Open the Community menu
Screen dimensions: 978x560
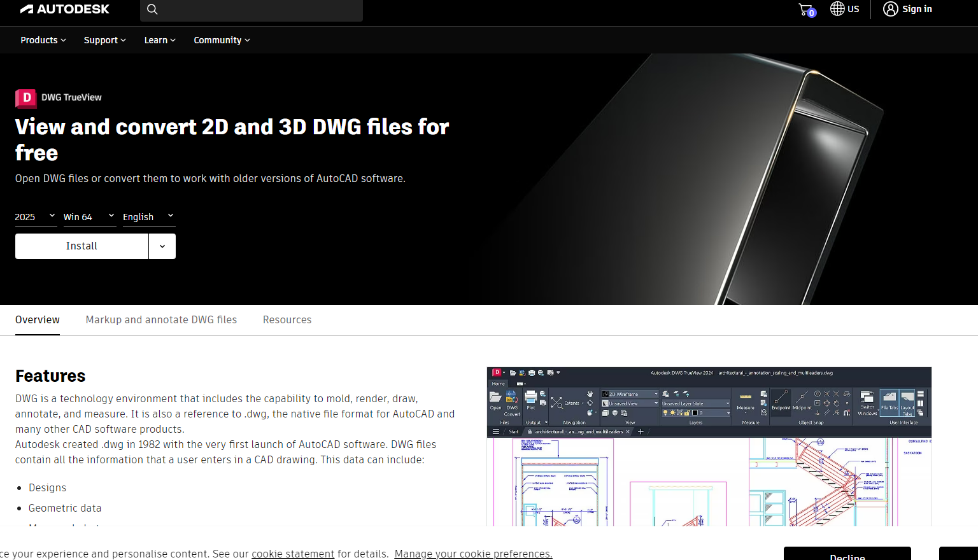pos(222,40)
